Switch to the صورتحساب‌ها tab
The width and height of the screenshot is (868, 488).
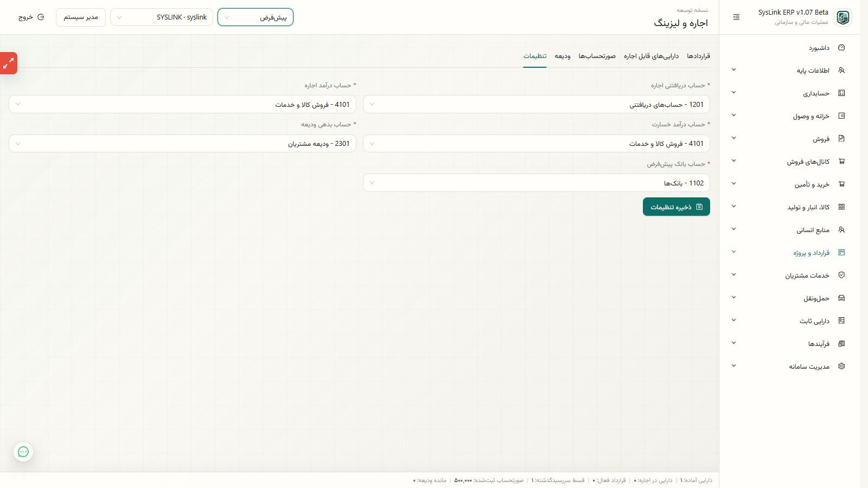tap(597, 56)
